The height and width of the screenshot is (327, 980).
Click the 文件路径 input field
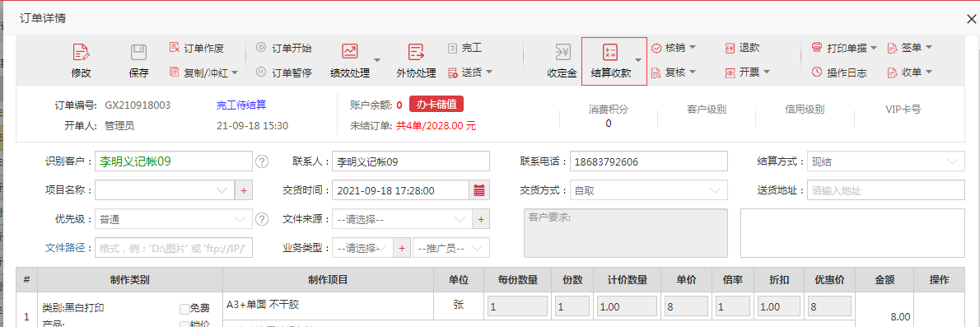(x=174, y=248)
